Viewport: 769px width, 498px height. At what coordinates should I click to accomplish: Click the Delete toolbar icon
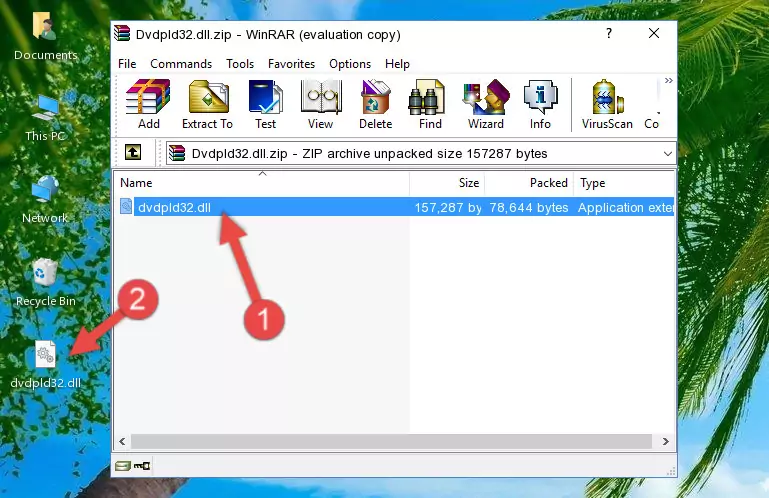click(375, 104)
